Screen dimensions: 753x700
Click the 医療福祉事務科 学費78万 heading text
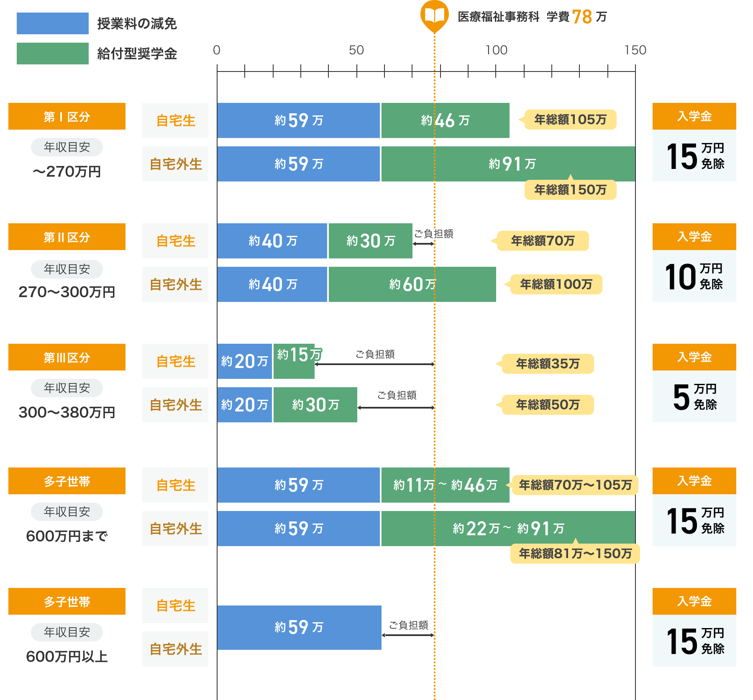point(532,17)
